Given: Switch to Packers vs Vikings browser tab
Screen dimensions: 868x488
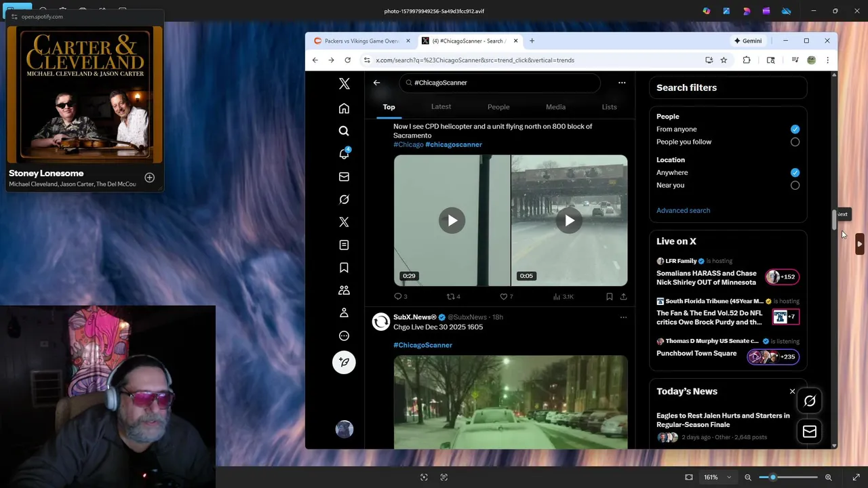Looking at the screenshot, I should pyautogui.click(x=361, y=41).
